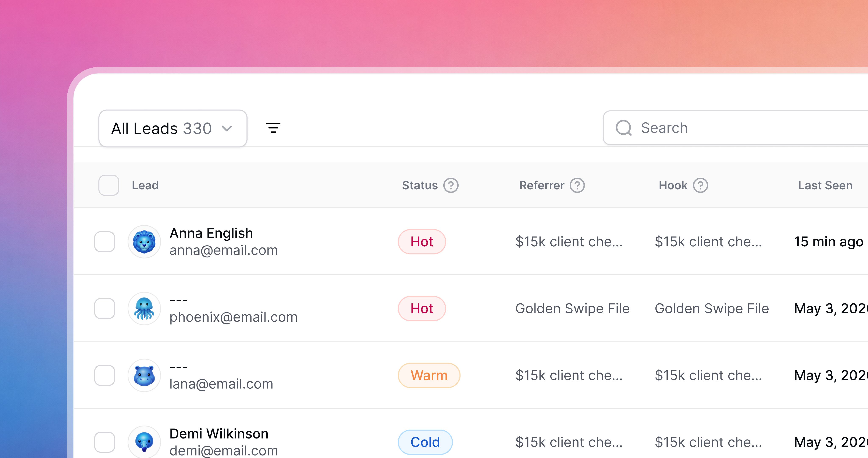Check the box for Anna English

pyautogui.click(x=104, y=242)
